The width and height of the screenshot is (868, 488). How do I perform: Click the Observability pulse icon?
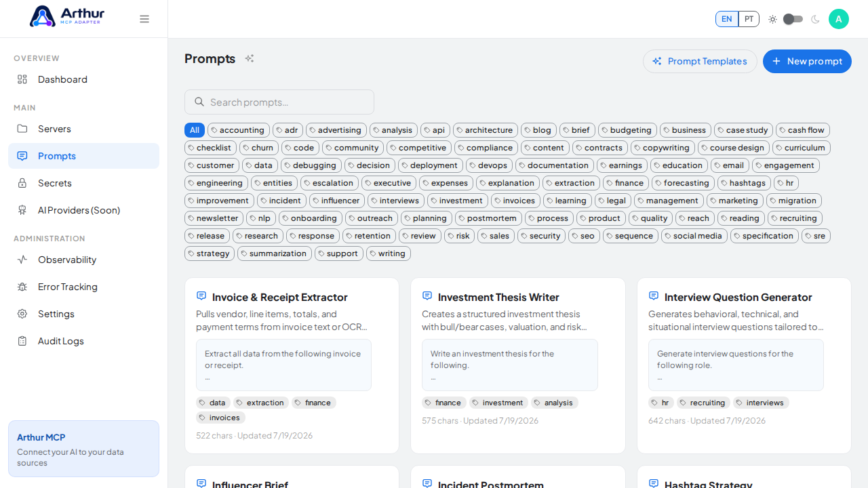pyautogui.click(x=22, y=260)
